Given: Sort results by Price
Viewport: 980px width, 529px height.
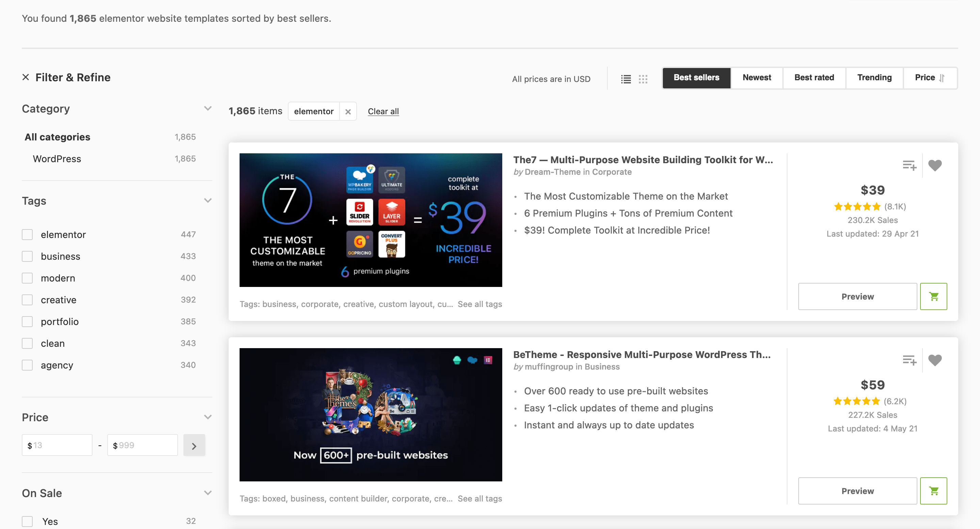Looking at the screenshot, I should point(930,78).
